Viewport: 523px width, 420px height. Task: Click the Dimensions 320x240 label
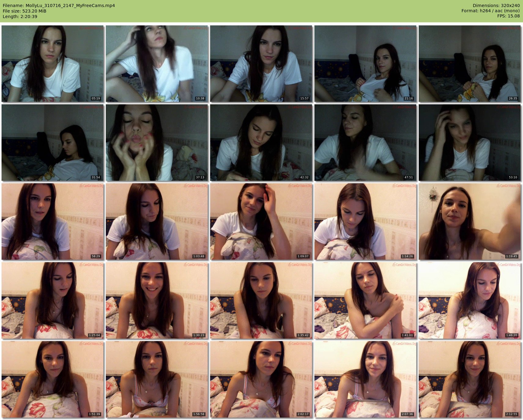pyautogui.click(x=496, y=6)
